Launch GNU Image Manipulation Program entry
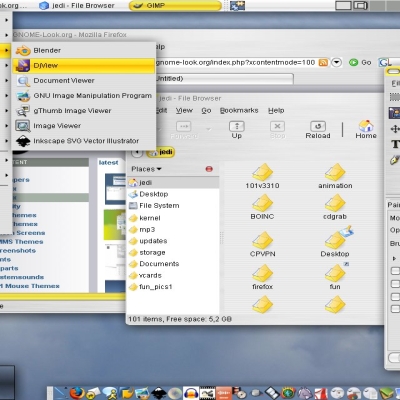The image size is (400, 400). point(84,96)
